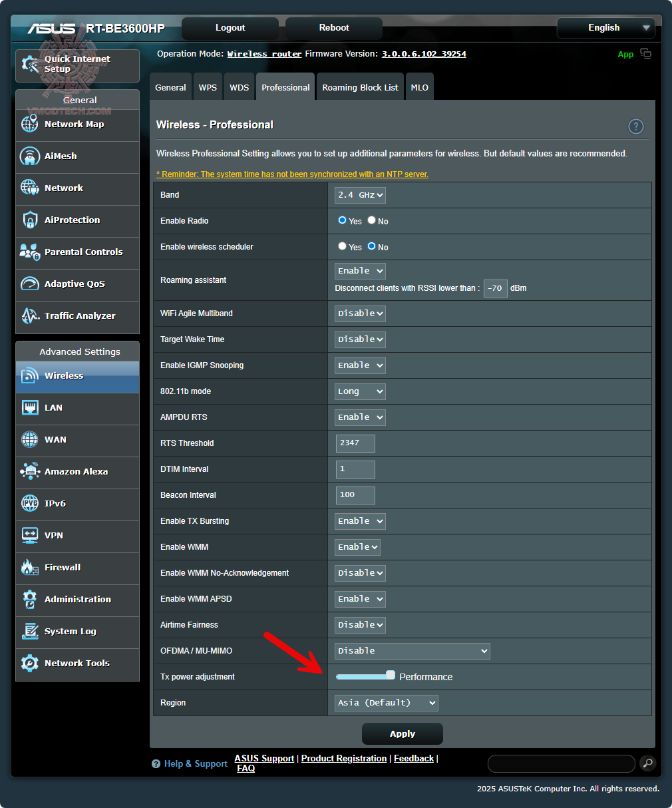Select Yes for Enable Radio
The width and height of the screenshot is (672, 808).
click(342, 220)
